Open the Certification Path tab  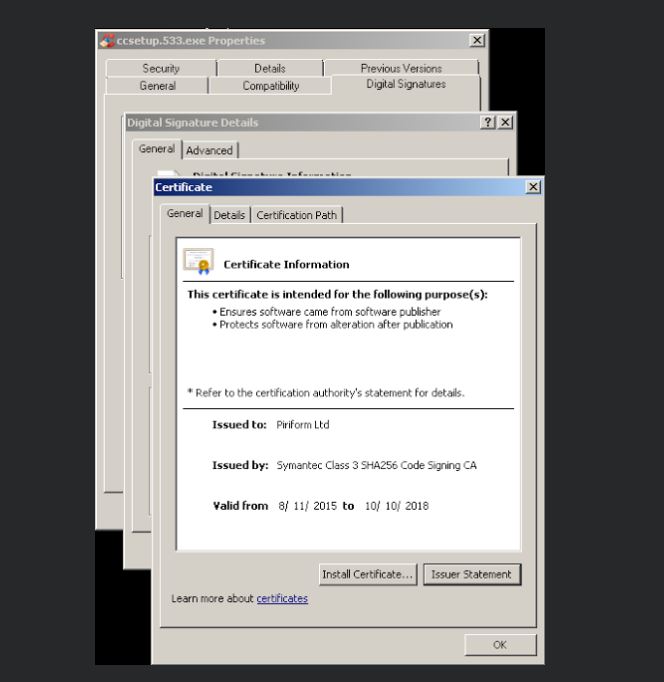(297, 215)
